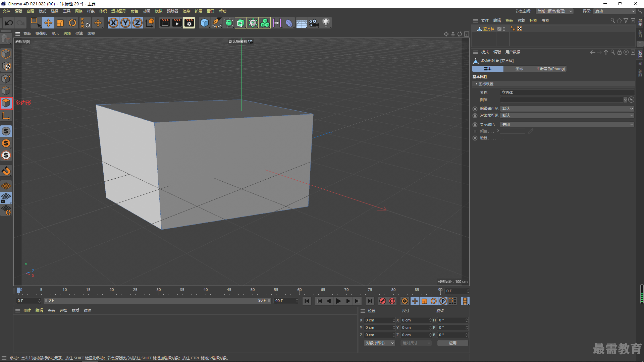Open the MoGraph cloner icon

tap(265, 23)
